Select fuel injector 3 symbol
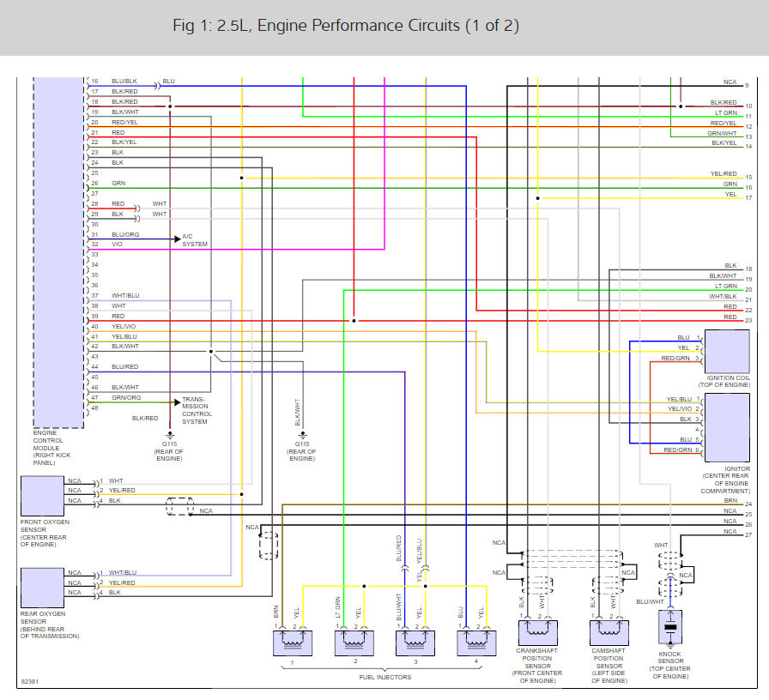Viewport: 769px width, 700px height. pyautogui.click(x=415, y=643)
